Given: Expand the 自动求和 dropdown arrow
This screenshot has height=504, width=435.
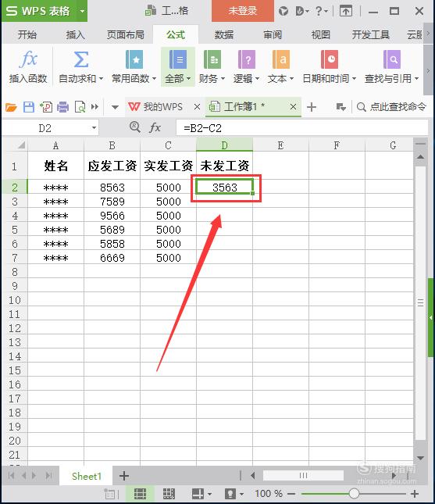Looking at the screenshot, I should click(101, 78).
